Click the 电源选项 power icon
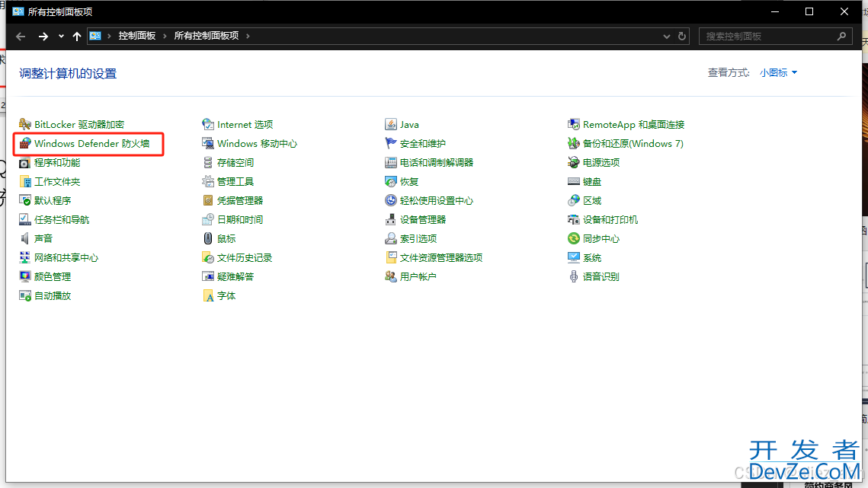The height and width of the screenshot is (488, 868). 574,163
